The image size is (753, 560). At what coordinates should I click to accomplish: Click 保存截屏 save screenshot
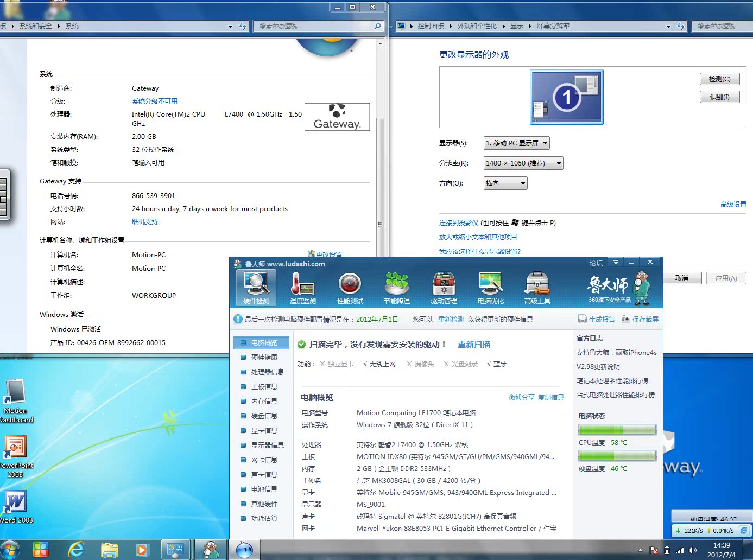(640, 319)
